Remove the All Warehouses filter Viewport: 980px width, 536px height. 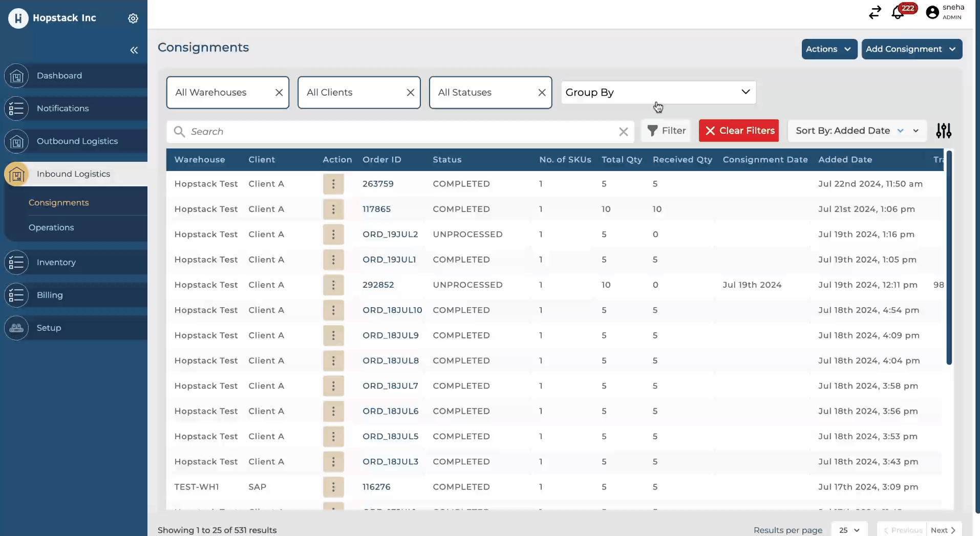click(279, 93)
